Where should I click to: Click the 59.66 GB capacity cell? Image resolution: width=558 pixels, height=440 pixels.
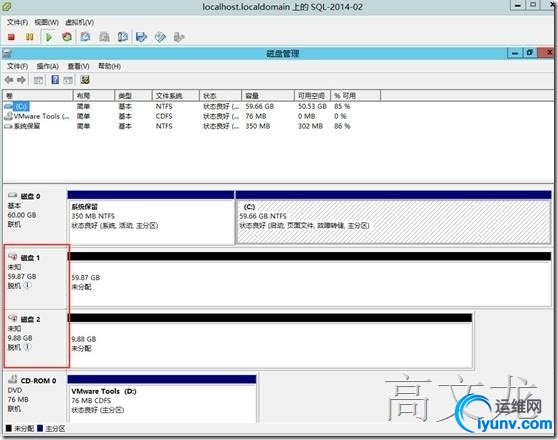(x=259, y=106)
